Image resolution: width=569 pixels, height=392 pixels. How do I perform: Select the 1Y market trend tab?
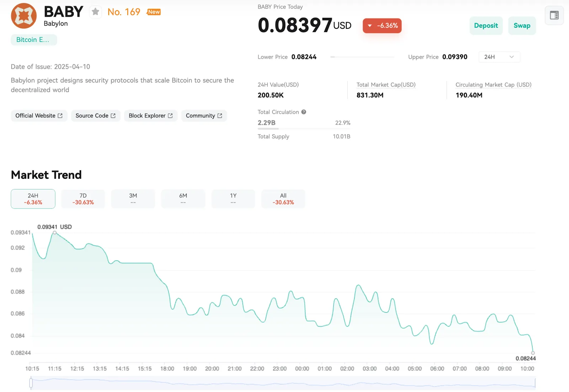coord(233,199)
